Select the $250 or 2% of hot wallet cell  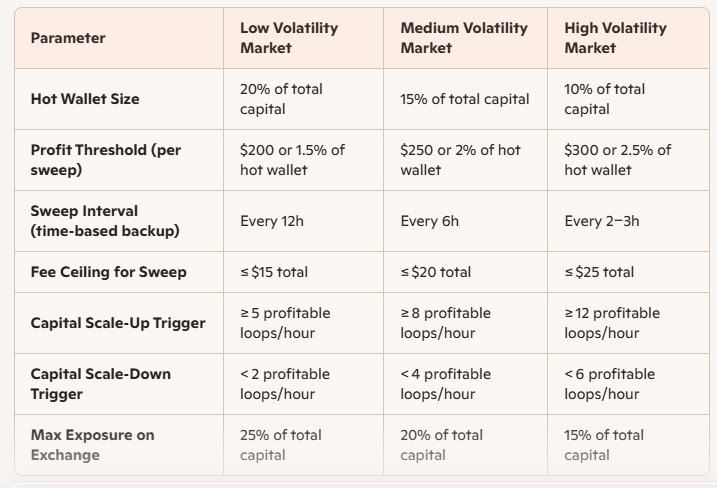[460, 160]
